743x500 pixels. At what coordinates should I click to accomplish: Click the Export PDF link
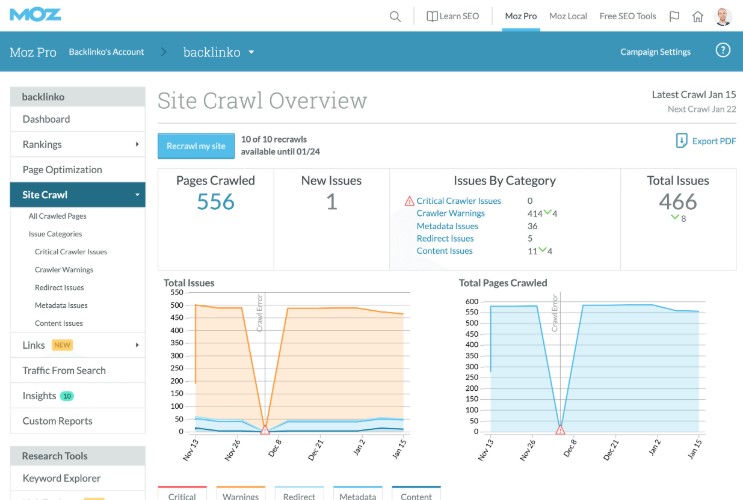click(x=714, y=141)
